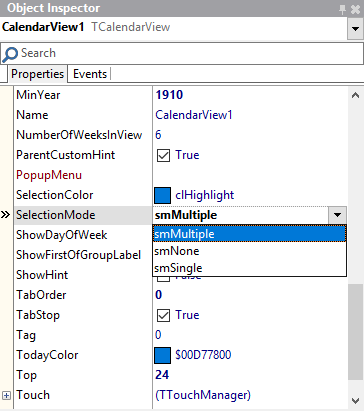Expand the Touch property node

tap(6, 395)
